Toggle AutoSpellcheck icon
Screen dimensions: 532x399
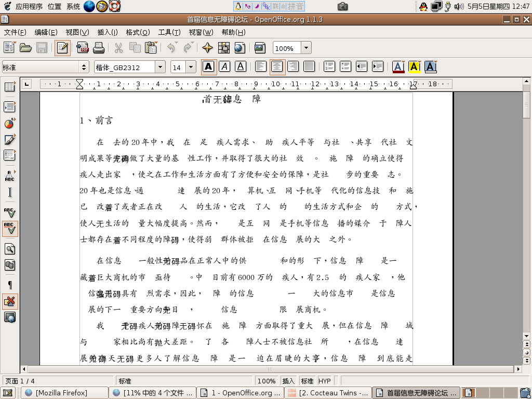(10, 229)
